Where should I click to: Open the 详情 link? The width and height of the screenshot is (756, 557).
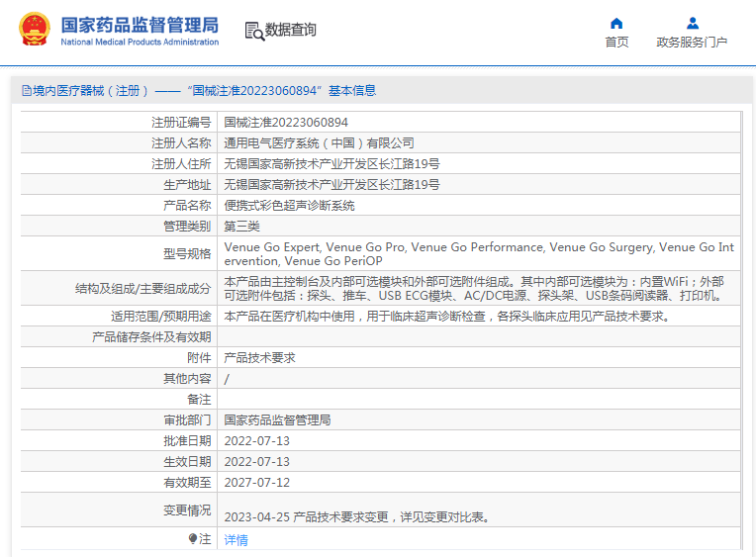click(x=236, y=539)
